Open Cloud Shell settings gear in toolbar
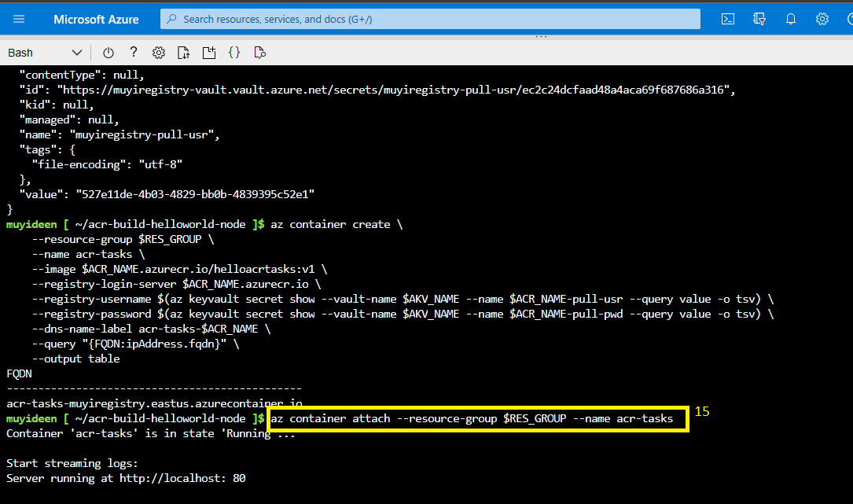This screenshot has width=853, height=504. tap(158, 53)
